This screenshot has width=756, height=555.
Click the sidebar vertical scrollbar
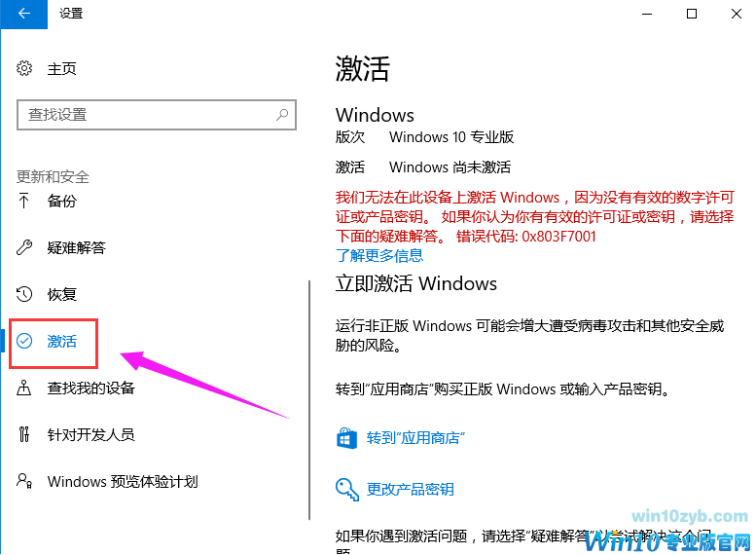(309, 400)
